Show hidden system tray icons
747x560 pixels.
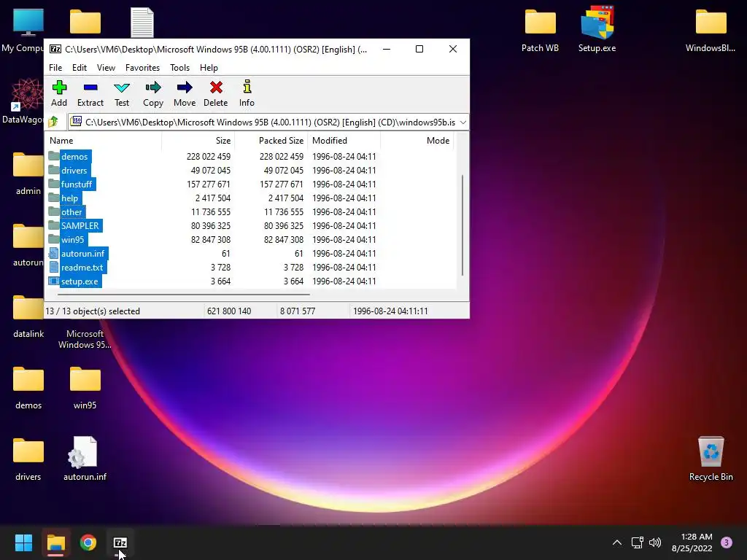(616, 542)
